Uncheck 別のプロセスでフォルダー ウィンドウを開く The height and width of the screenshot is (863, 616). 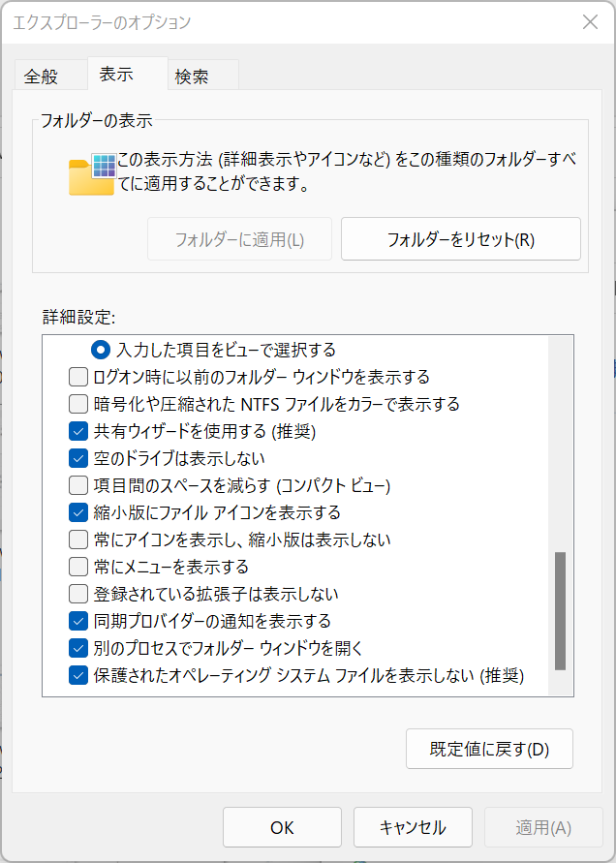(x=78, y=648)
